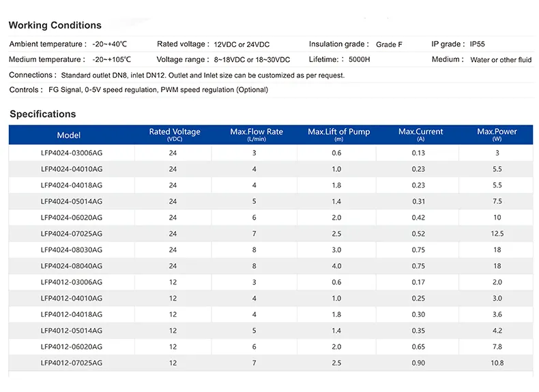Click max power 12.5 in LFP4024-07025AG row
The image size is (539, 392).
tap(497, 234)
